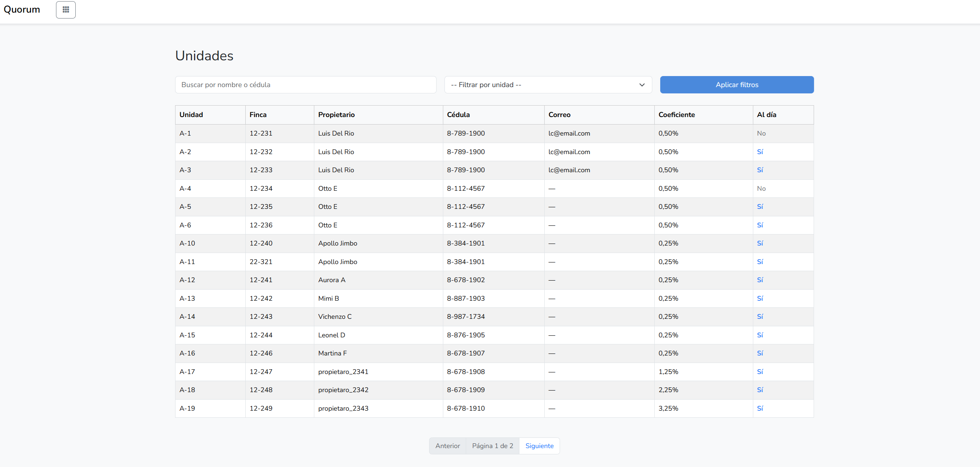Go to next page with Siguiente
The height and width of the screenshot is (467, 980).
(x=539, y=446)
